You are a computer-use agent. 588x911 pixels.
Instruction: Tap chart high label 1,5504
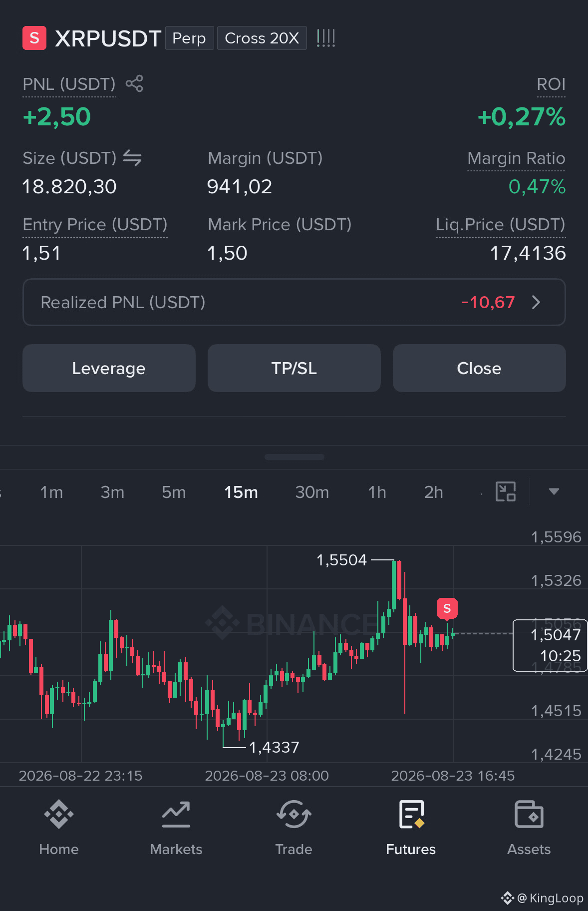click(x=341, y=560)
